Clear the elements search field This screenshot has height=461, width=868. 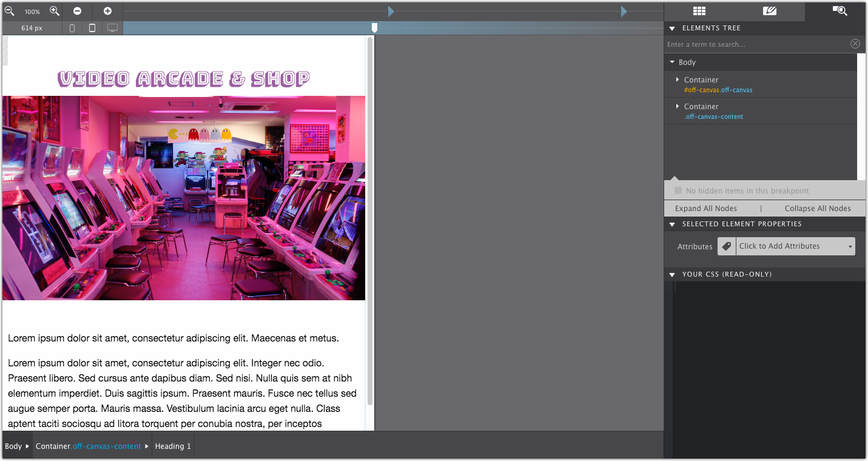point(855,44)
